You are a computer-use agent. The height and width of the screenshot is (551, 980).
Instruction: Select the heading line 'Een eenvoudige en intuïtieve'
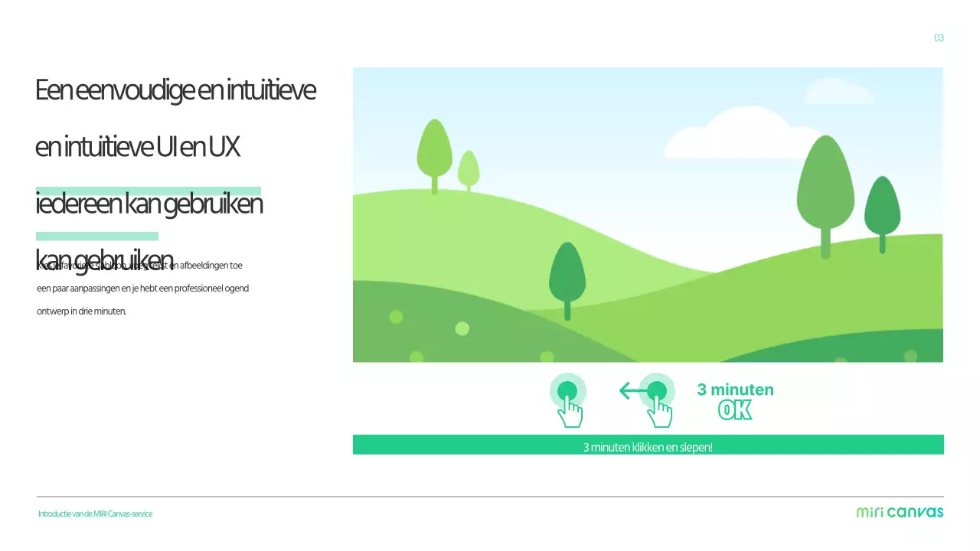[x=175, y=90]
